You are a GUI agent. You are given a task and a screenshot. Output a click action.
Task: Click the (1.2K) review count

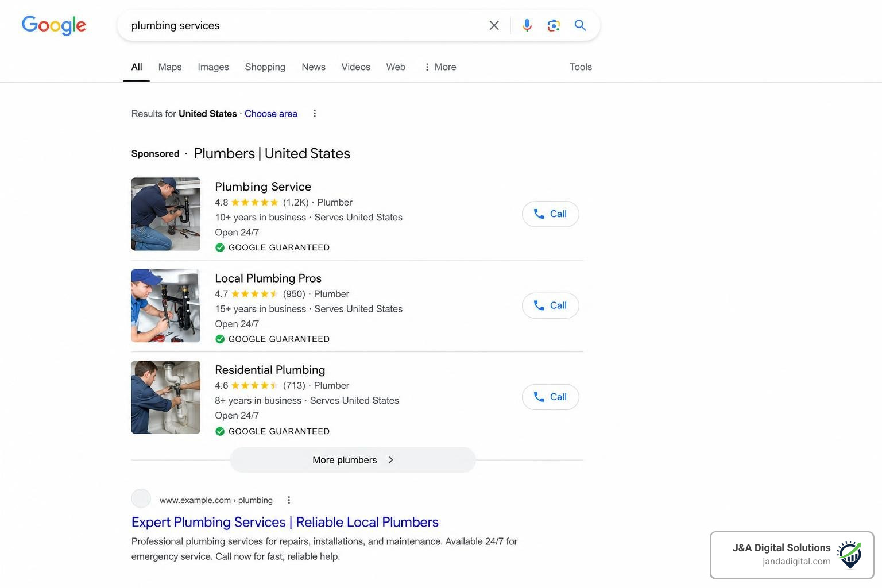[x=296, y=202]
